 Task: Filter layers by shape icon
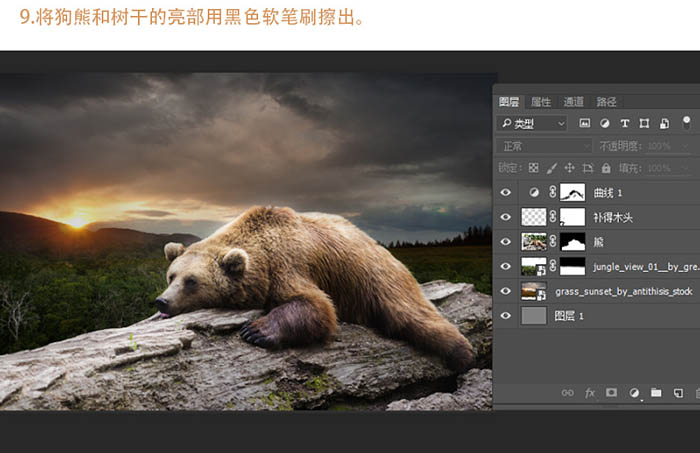[644, 123]
